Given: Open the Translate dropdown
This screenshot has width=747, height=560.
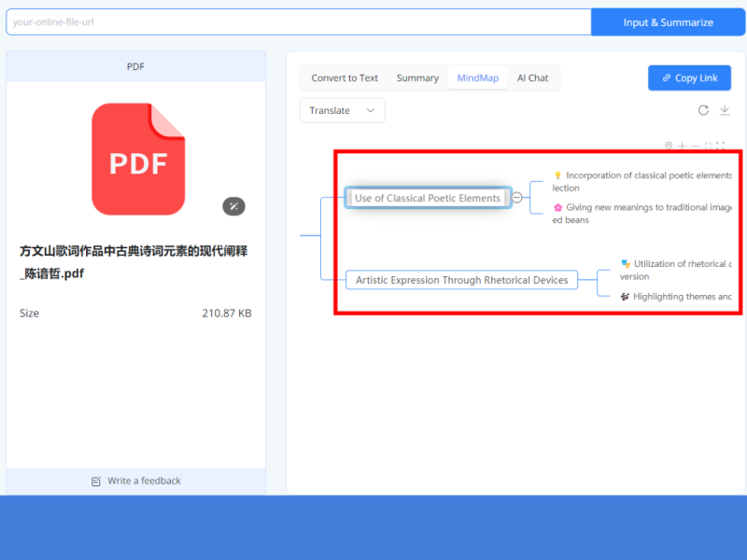Looking at the screenshot, I should click(342, 110).
